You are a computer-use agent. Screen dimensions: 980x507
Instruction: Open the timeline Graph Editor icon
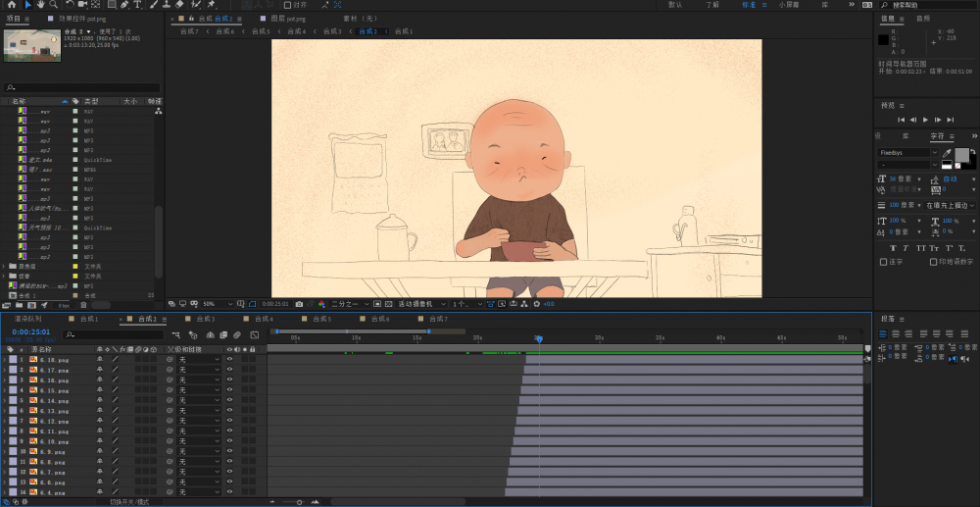[x=255, y=335]
